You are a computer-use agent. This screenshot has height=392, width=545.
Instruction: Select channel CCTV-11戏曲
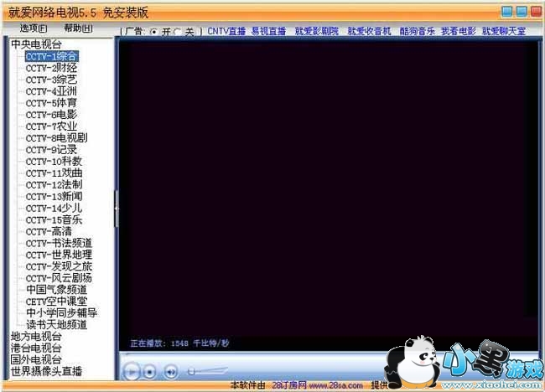(x=54, y=173)
